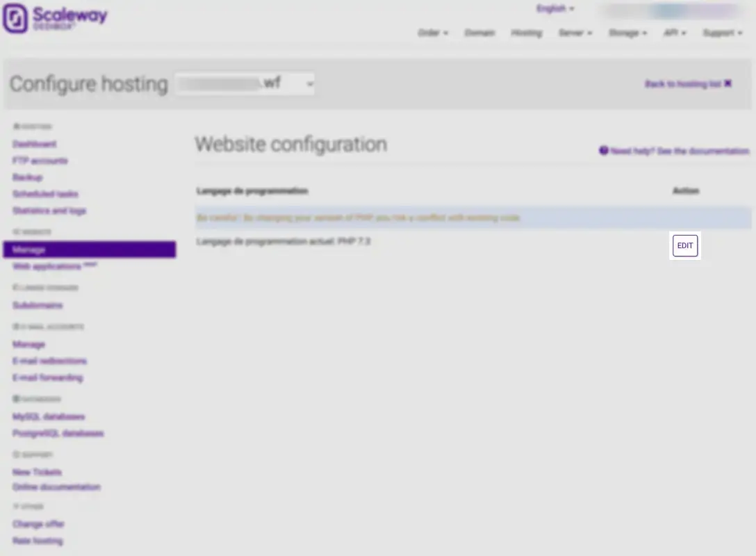756x556 pixels.
Task: Expand the API menu
Action: click(674, 33)
